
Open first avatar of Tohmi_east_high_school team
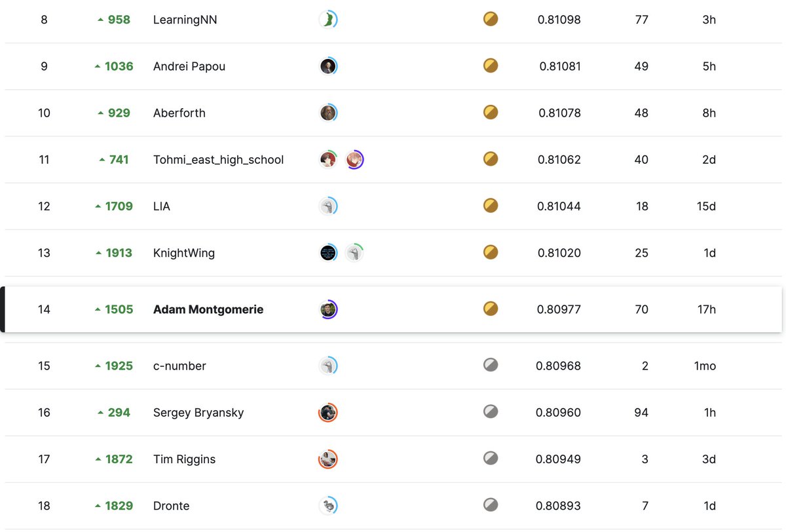click(328, 159)
